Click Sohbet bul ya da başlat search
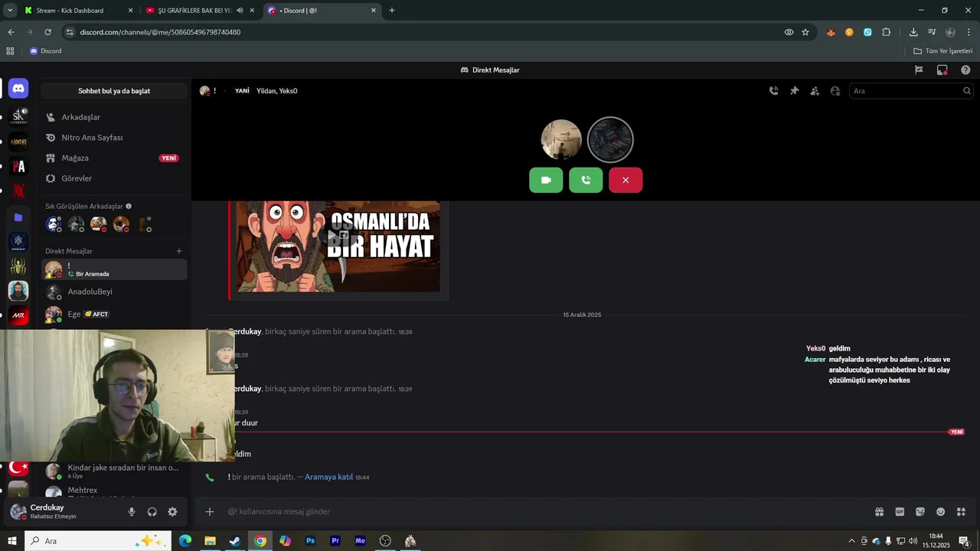The width and height of the screenshot is (980, 551). click(114, 91)
